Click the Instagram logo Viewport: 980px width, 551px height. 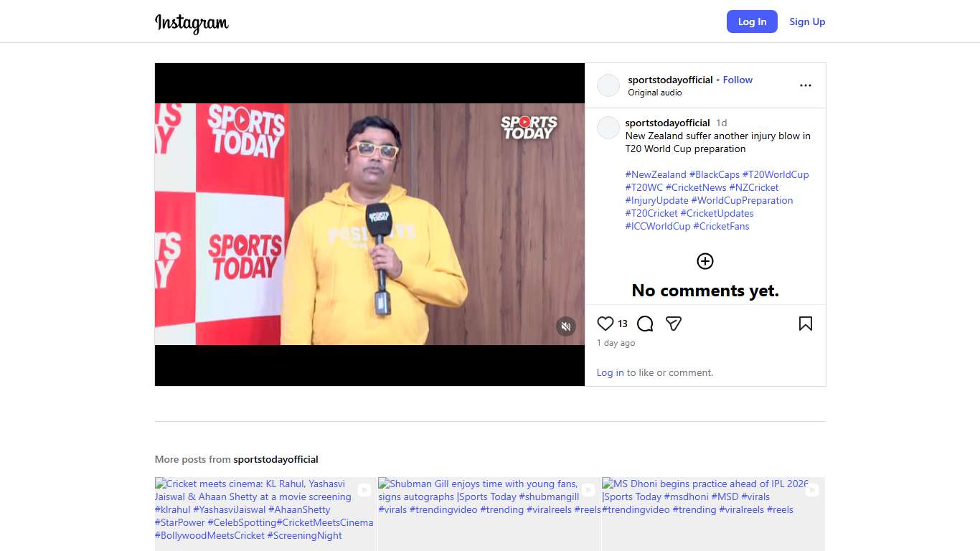[x=192, y=22]
